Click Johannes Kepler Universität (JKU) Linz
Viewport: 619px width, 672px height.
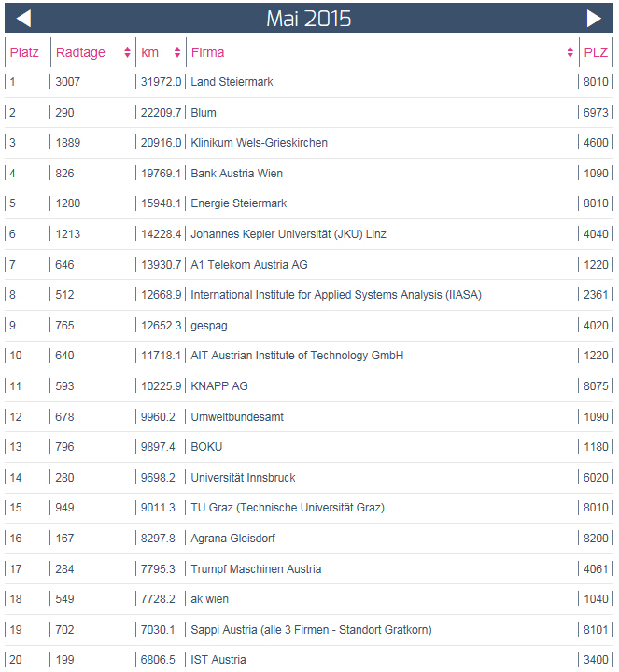pyautogui.click(x=289, y=234)
